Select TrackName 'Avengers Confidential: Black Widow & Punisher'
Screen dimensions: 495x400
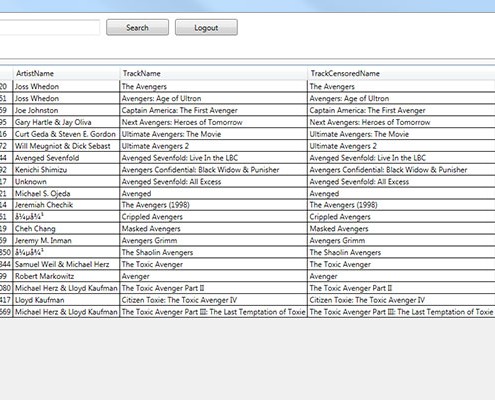click(213, 170)
